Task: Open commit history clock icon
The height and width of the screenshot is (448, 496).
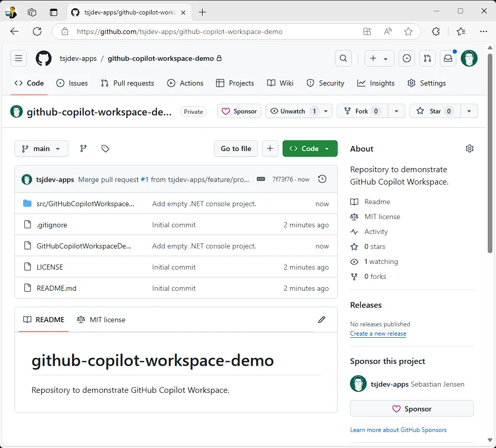Action: point(322,179)
